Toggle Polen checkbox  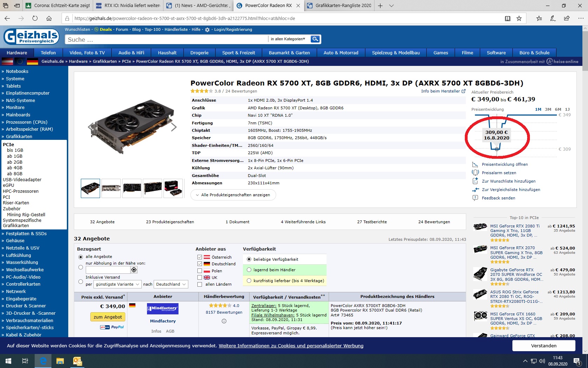(x=199, y=271)
